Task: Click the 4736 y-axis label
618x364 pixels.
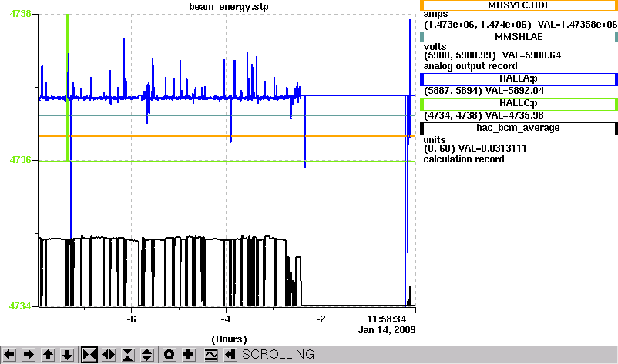Action: [x=20, y=160]
